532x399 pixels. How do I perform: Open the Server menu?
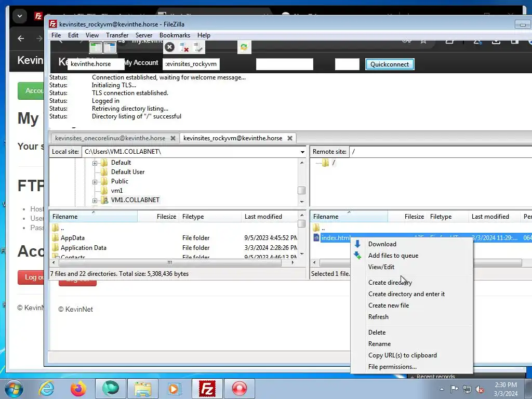[144, 35]
